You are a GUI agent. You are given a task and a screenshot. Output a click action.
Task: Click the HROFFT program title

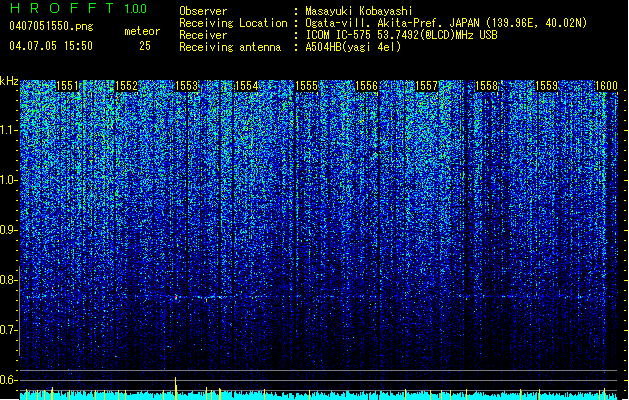coord(62,8)
